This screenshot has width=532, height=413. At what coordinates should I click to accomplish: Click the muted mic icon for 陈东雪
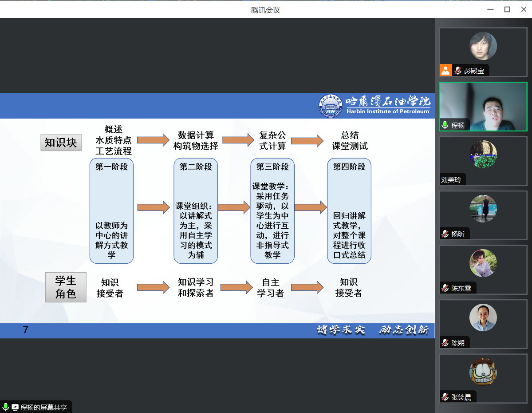[x=445, y=288]
